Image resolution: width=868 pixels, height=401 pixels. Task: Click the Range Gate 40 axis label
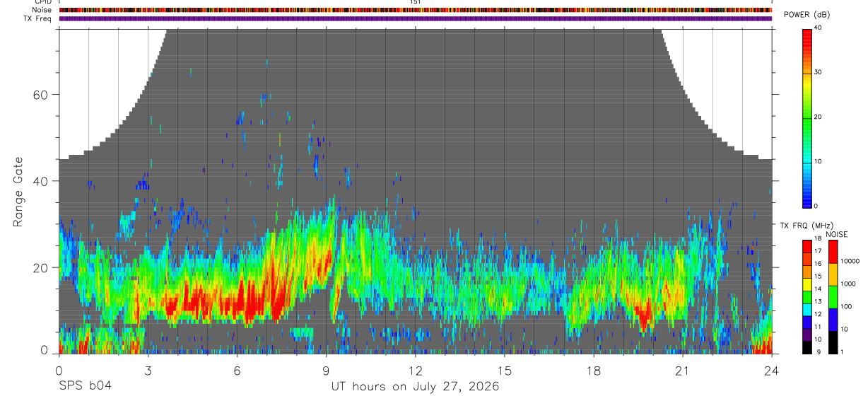point(40,181)
